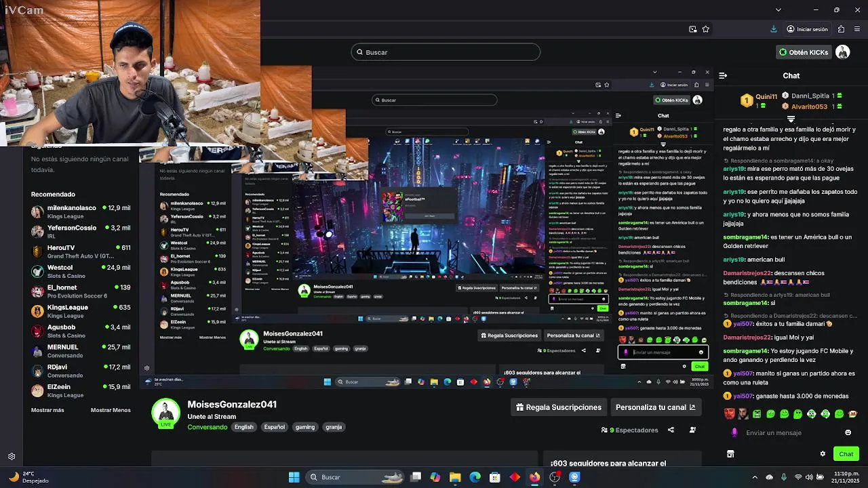868x488 pixels.
Task: Click the Obtén KICKs button
Action: pyautogui.click(x=803, y=52)
